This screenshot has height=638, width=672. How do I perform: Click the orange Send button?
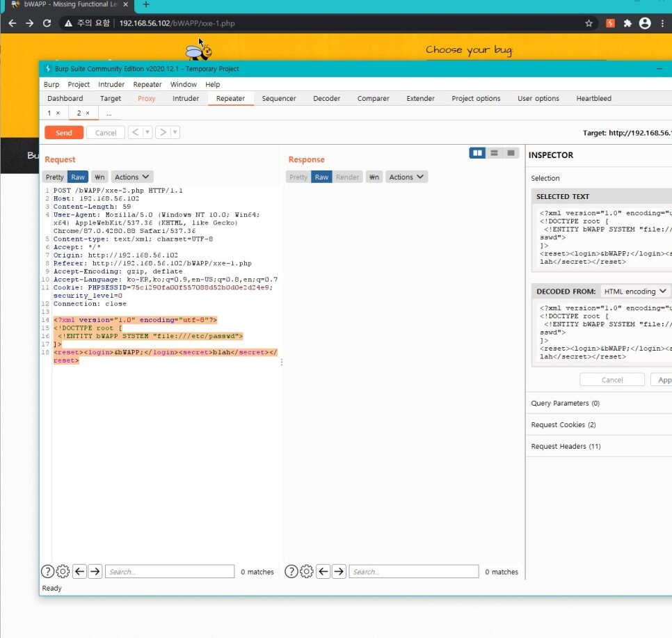click(x=64, y=132)
